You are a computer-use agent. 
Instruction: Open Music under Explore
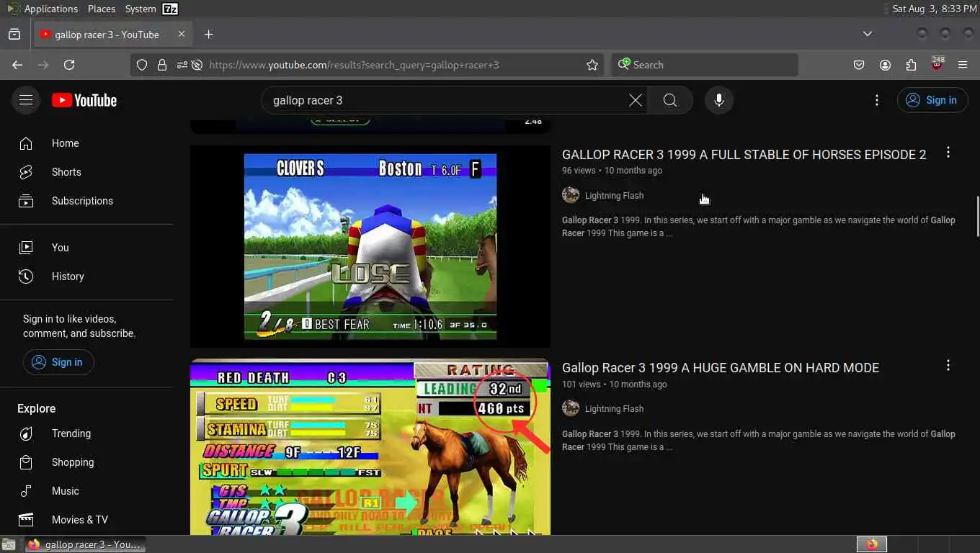point(86,491)
